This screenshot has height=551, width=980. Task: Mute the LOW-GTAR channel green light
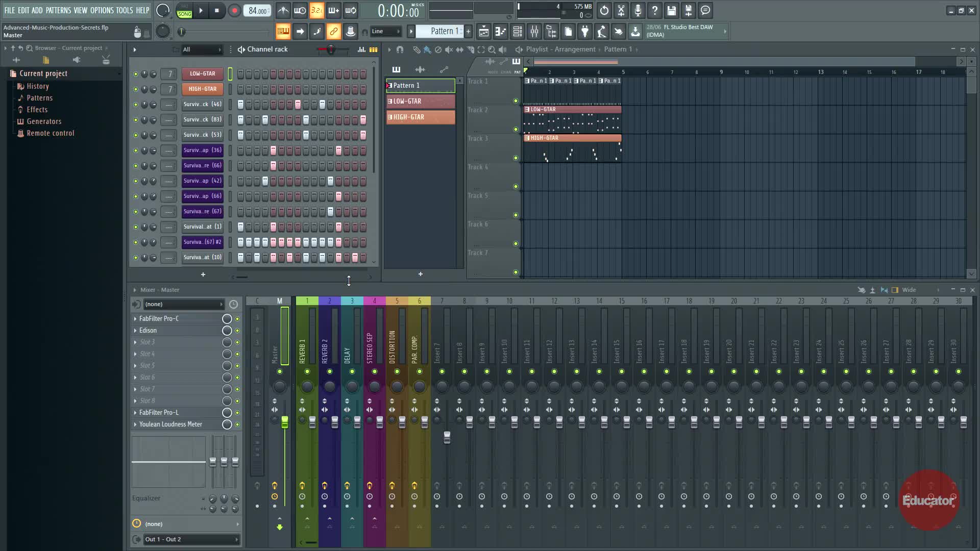(136, 74)
